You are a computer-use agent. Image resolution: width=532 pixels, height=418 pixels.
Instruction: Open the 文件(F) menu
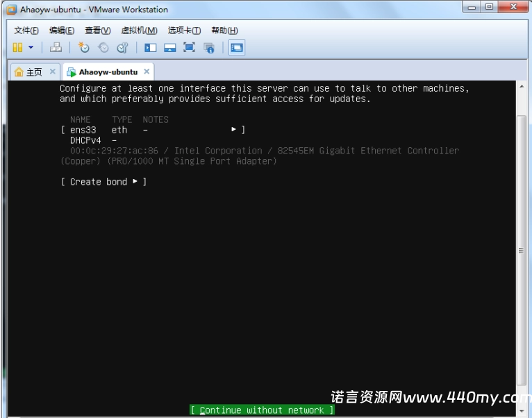(26, 31)
